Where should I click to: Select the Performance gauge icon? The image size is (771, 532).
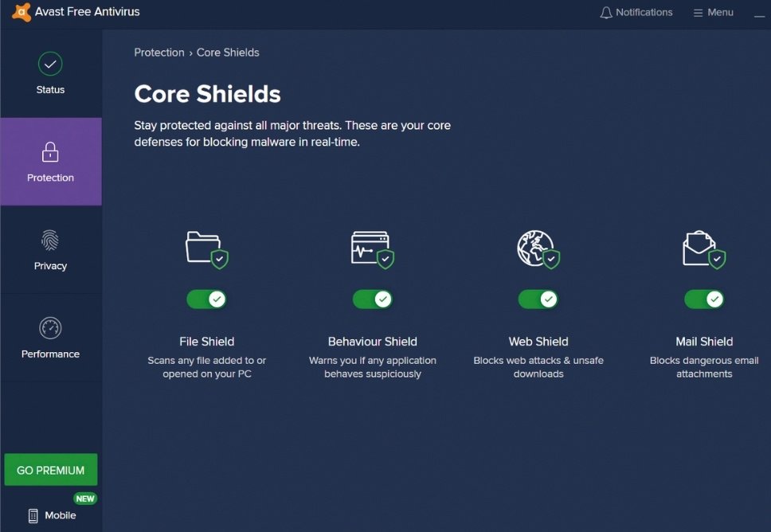tap(50, 328)
